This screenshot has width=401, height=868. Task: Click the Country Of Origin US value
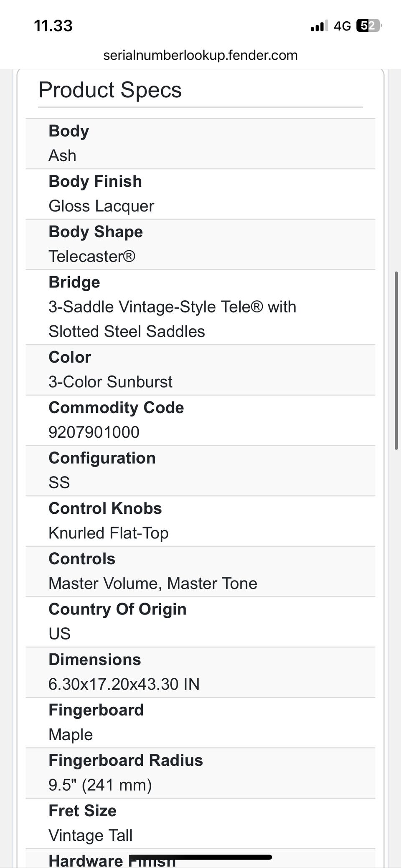[60, 634]
